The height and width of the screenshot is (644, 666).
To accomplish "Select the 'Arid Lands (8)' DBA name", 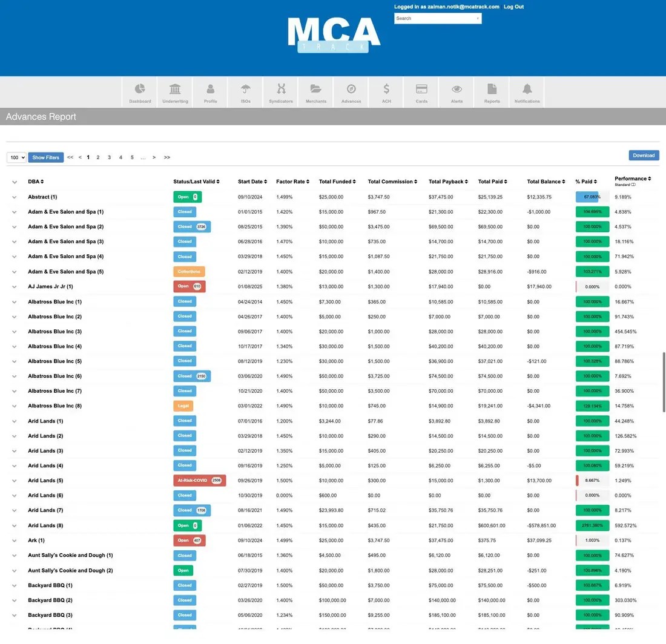I will point(45,525).
